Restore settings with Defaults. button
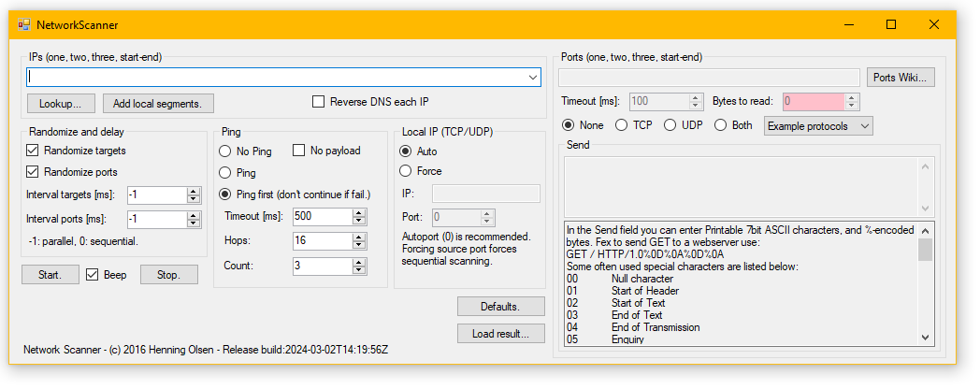This screenshot has width=980, height=389. click(x=500, y=307)
